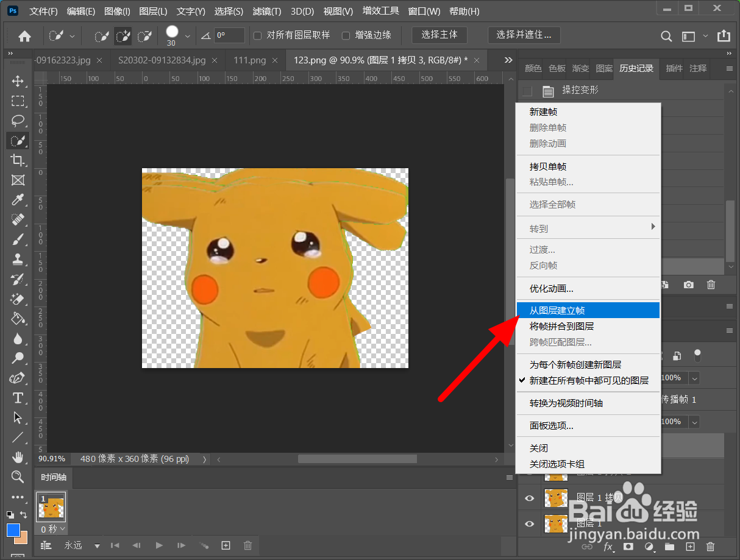
Task: Duplicate selected frame in timeline
Action: coord(226,545)
